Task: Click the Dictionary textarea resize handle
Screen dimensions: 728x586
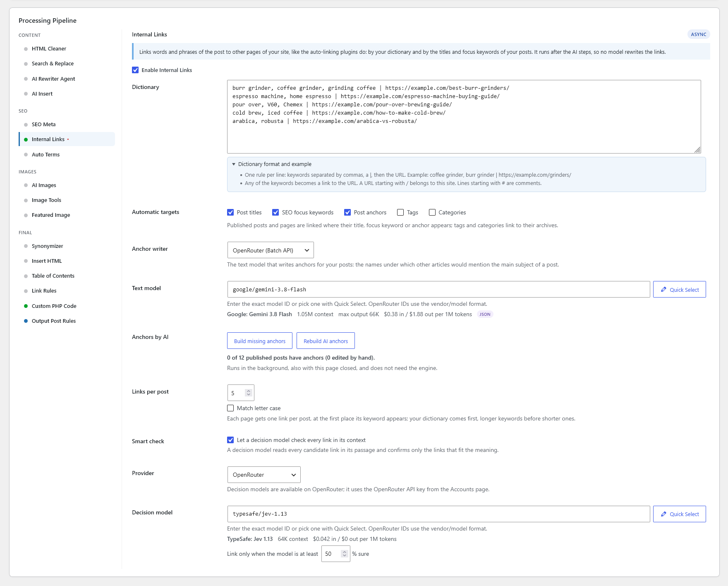Action: tap(697, 150)
